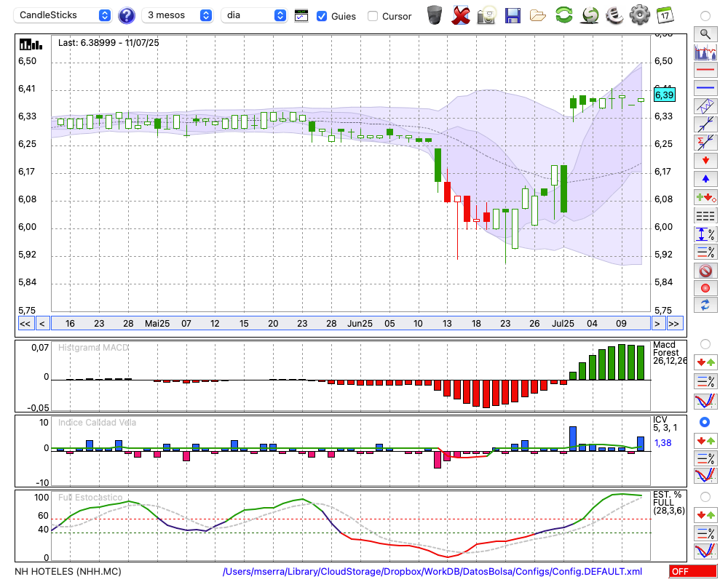Image resolution: width=728 pixels, height=582 pixels.
Task: Click the Config.DEFAULT.xml file path link
Action: point(432,571)
